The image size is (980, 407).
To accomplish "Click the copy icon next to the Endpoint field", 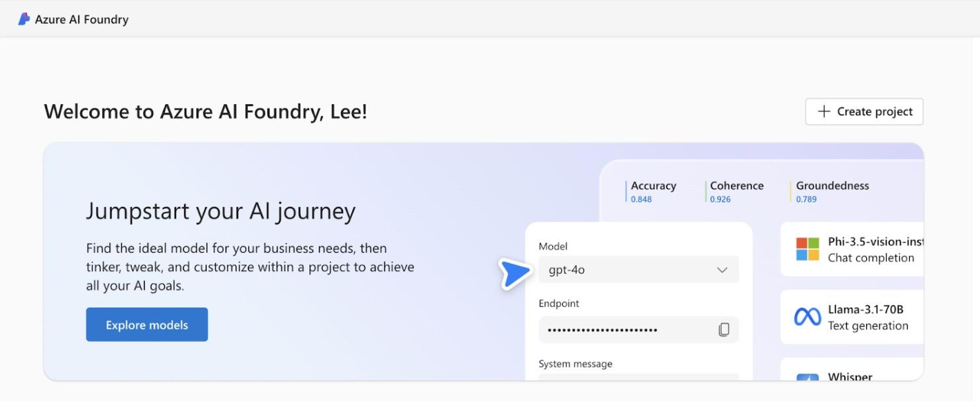I will (724, 329).
